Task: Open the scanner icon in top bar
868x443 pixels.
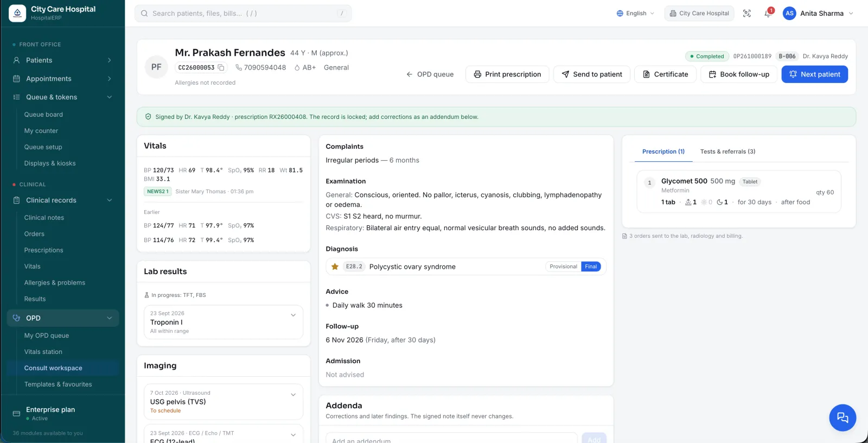Action: coord(747,14)
